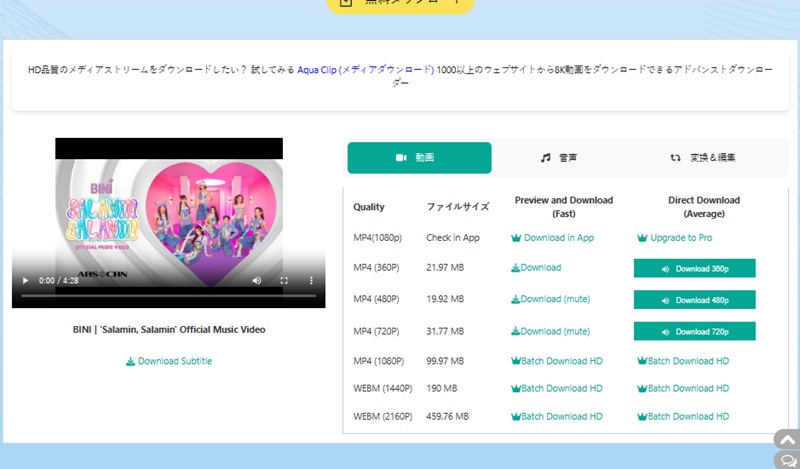Image resolution: width=800 pixels, height=469 pixels.
Task: Open the Aqua Clip link
Action: click(x=366, y=69)
